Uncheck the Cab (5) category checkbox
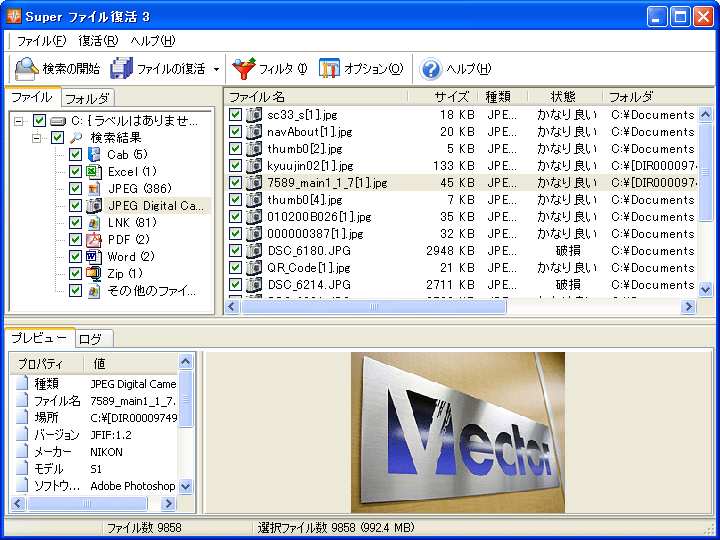This screenshot has width=720, height=540. click(x=75, y=154)
